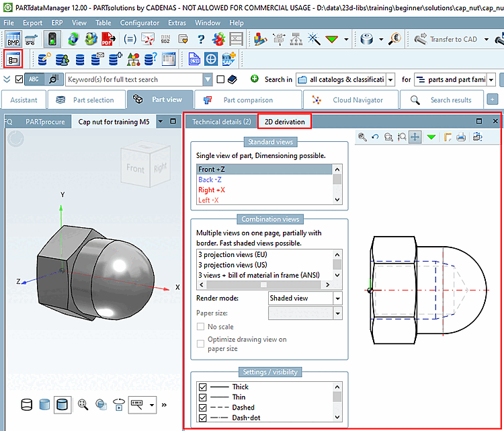
Task: Expand the catalogs & classifications search dropdown
Action: (390, 79)
